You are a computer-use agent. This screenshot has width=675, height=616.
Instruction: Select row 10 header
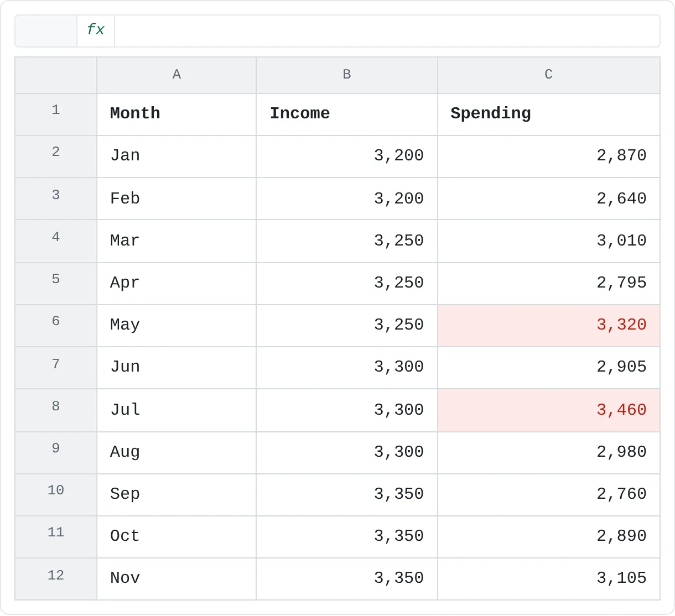(x=56, y=494)
